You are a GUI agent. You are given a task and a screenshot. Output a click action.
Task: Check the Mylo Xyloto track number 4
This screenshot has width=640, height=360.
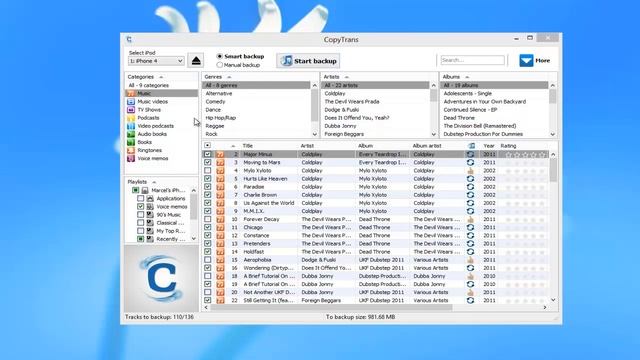pos(208,171)
